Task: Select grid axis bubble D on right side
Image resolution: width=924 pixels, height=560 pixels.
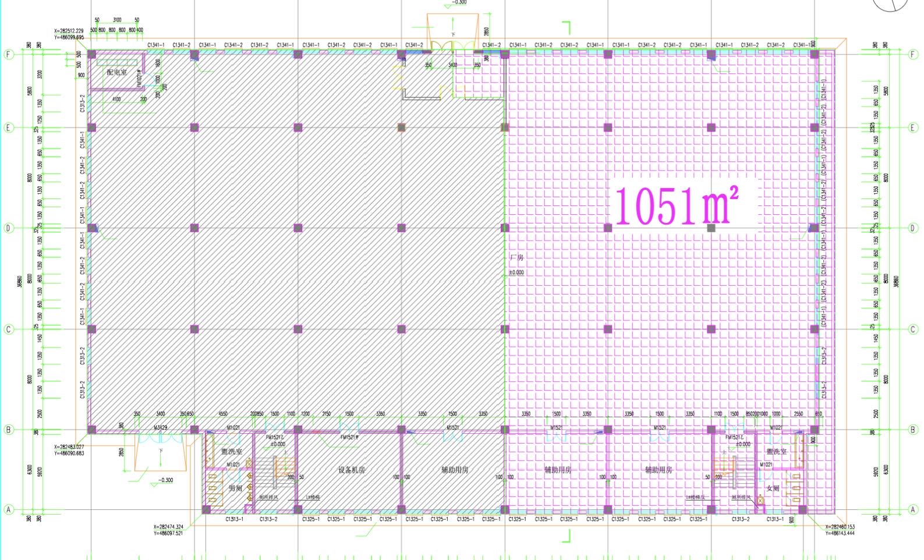Action: tap(912, 228)
